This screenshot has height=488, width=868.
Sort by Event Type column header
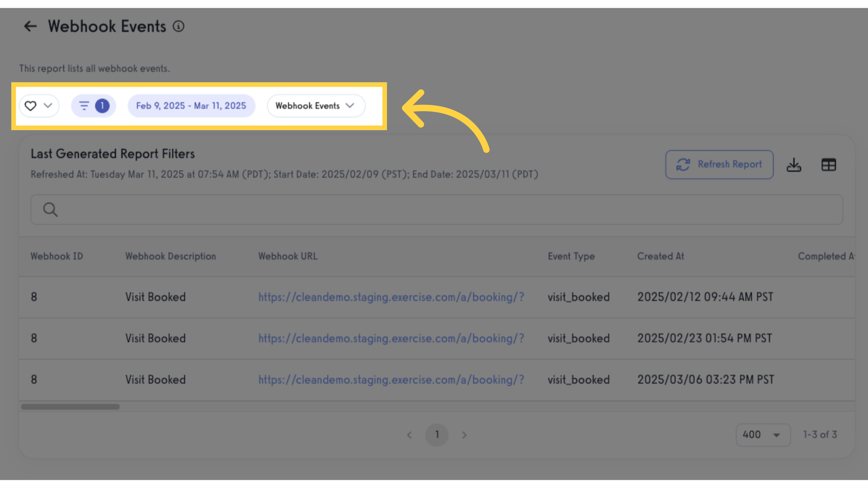tap(571, 256)
